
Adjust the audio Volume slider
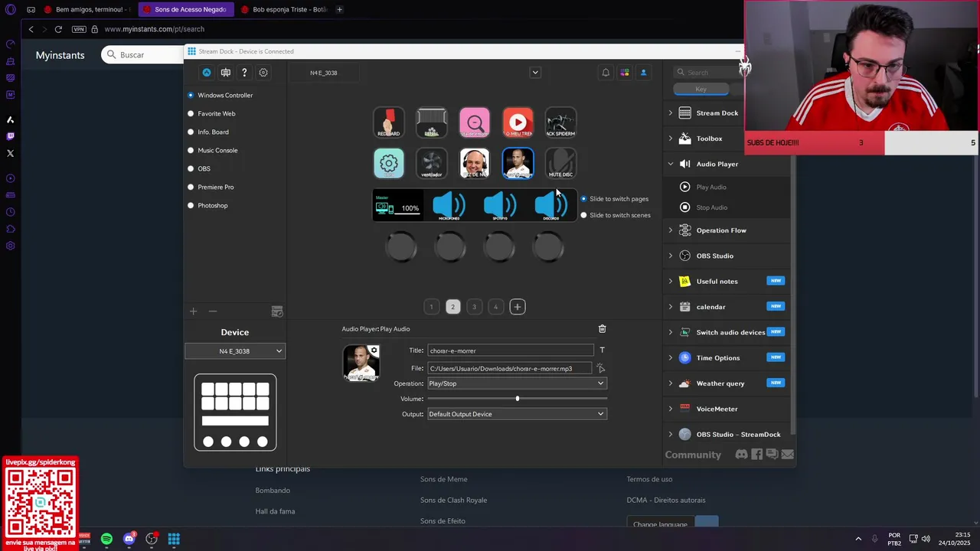(x=517, y=399)
